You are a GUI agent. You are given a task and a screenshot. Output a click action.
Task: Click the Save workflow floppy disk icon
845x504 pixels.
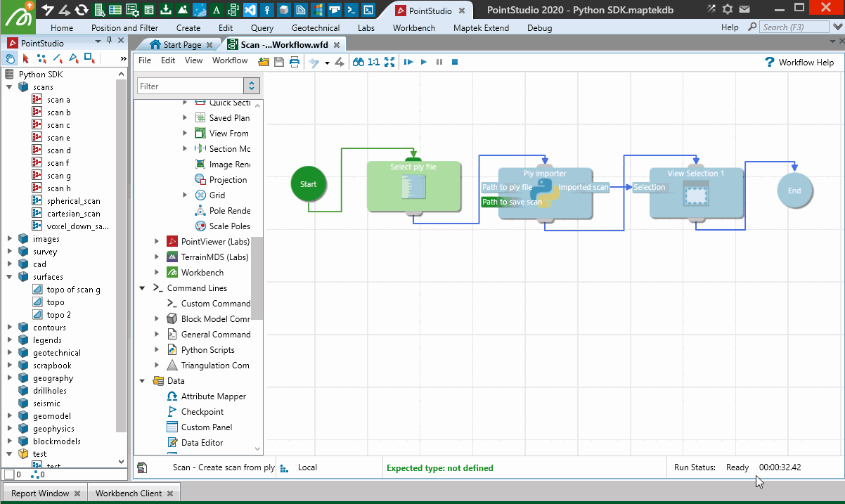[x=279, y=62]
